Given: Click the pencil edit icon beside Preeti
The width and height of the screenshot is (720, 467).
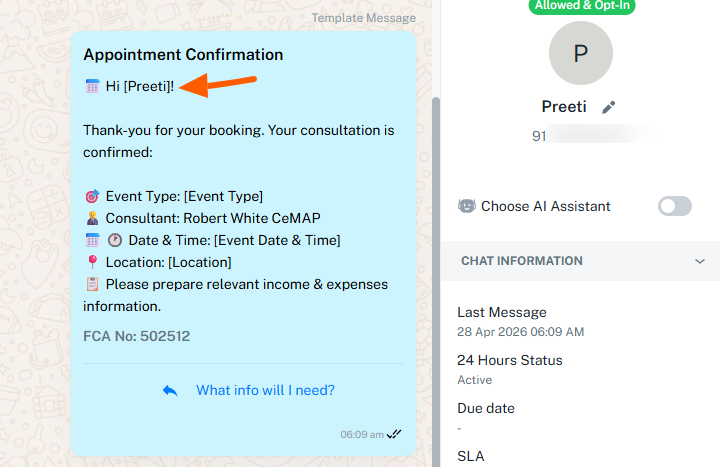Looking at the screenshot, I should pos(608,107).
